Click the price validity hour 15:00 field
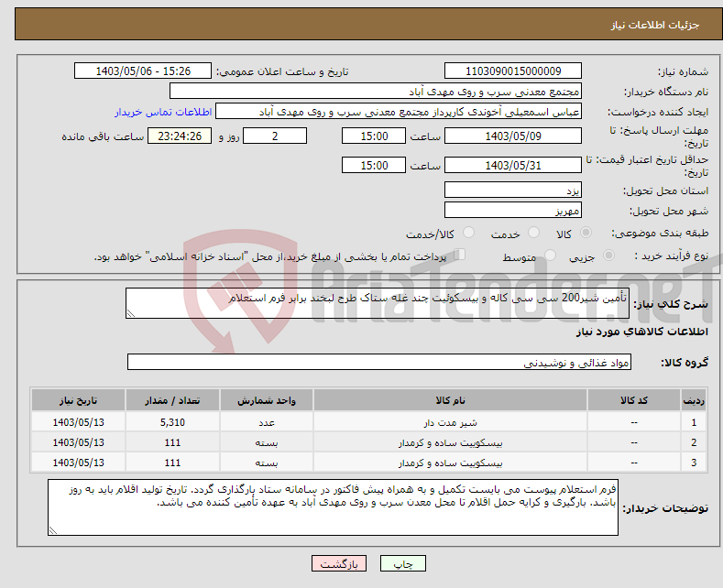 point(374,165)
